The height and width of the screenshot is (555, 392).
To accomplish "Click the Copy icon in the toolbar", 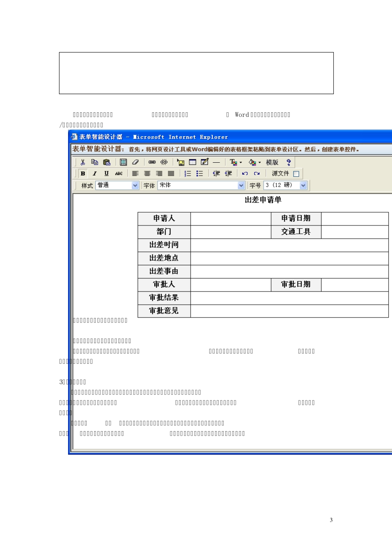I will point(94,162).
